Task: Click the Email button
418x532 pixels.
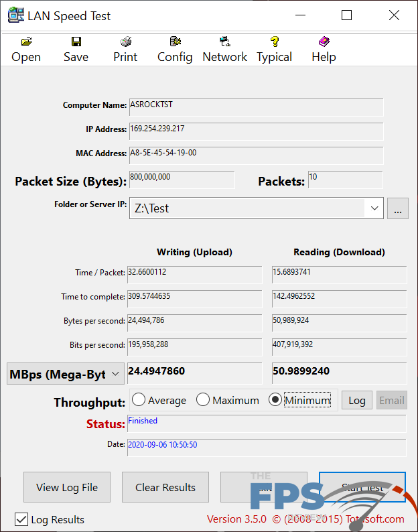Action: 391,400
